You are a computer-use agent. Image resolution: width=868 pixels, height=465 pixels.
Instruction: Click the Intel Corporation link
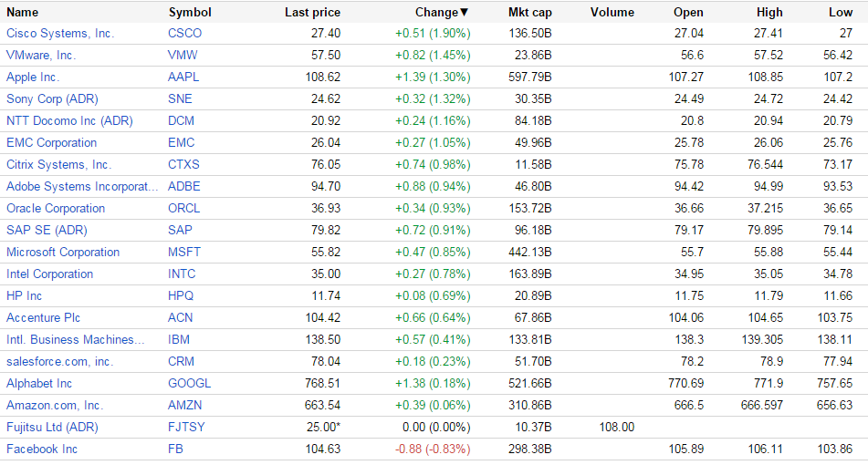[x=50, y=274]
